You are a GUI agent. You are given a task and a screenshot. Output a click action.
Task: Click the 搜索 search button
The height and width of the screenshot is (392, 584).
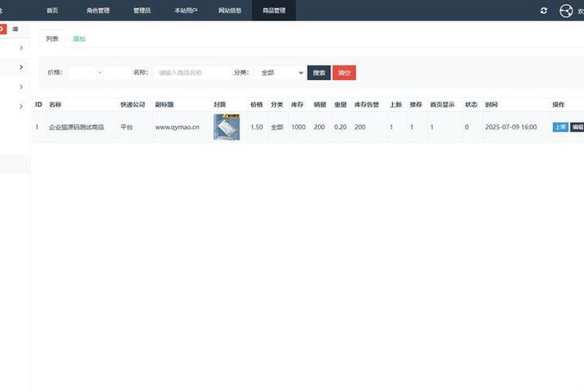tap(319, 73)
